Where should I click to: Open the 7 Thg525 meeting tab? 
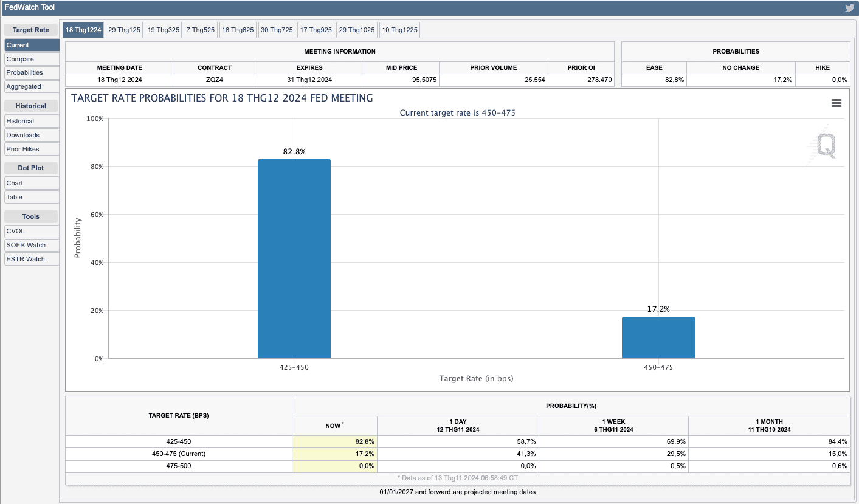[x=201, y=30]
